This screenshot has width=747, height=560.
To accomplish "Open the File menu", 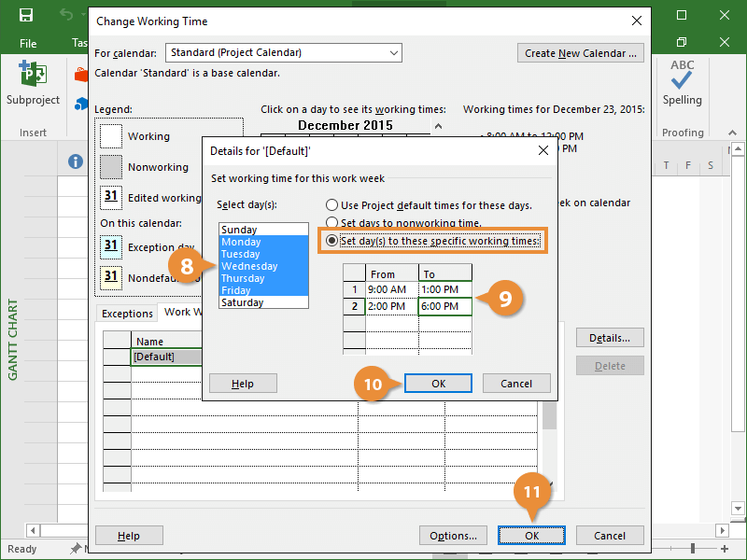I will click(28, 43).
